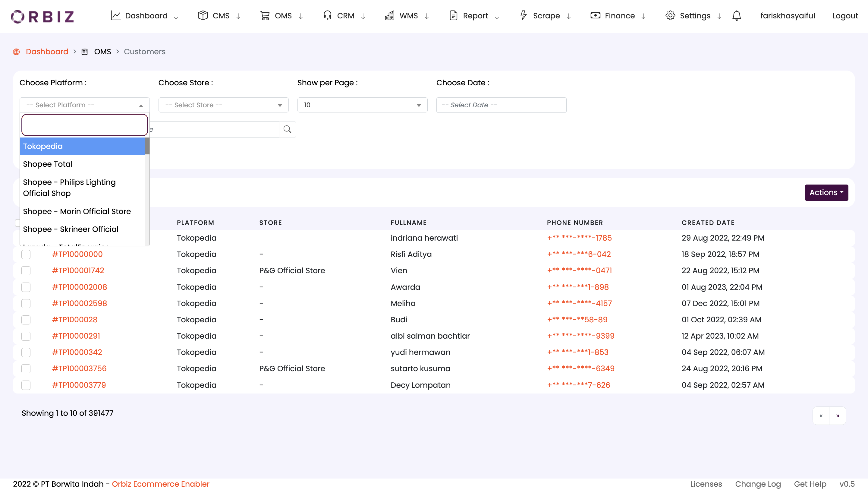Click the Report document icon
868x490 pixels.
(x=454, y=15)
